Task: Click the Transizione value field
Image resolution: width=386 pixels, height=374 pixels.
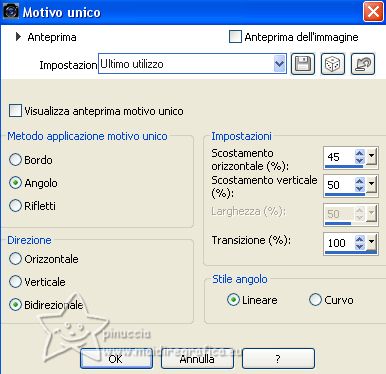Action: click(339, 242)
